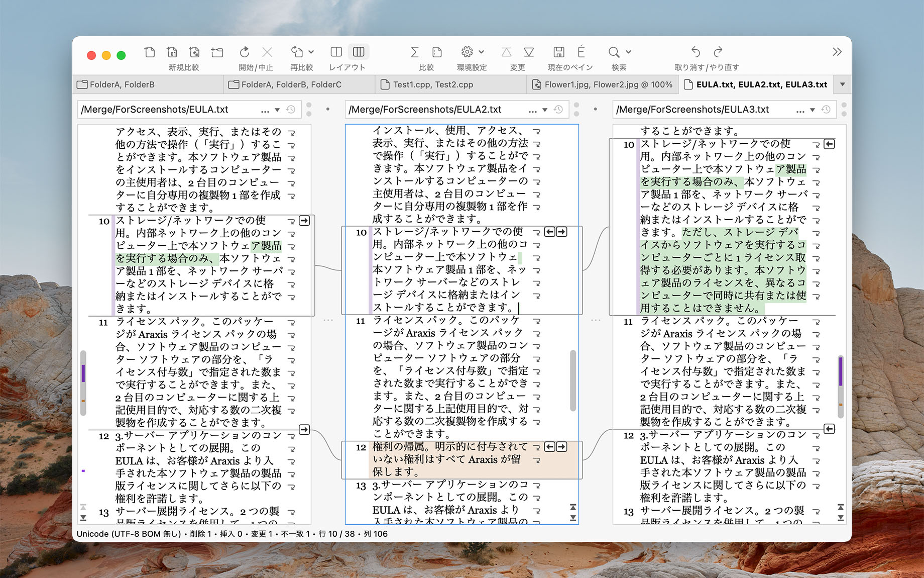This screenshot has width=924, height=578.
Task: Click the Σ comparison summary icon
Action: pos(414,51)
